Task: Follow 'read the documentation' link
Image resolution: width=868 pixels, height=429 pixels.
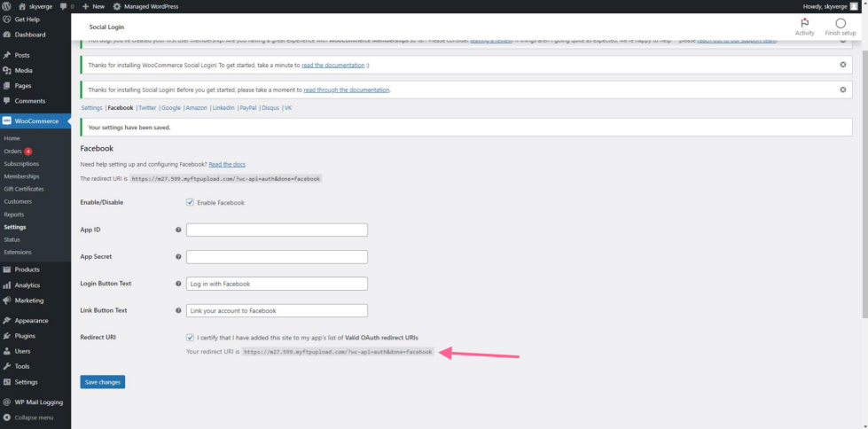Action: click(x=332, y=66)
